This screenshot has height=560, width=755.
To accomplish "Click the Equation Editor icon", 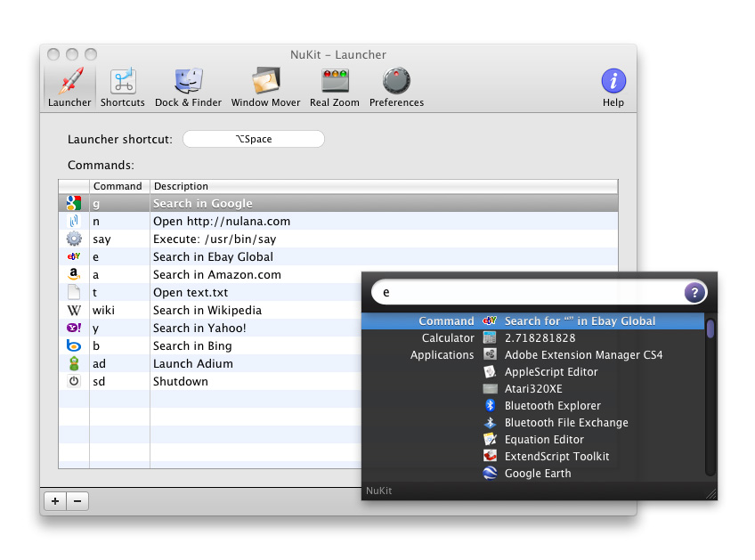I will (x=490, y=439).
